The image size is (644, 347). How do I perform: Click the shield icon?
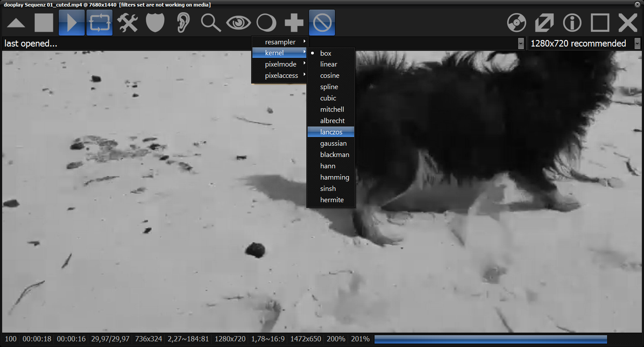coord(155,23)
